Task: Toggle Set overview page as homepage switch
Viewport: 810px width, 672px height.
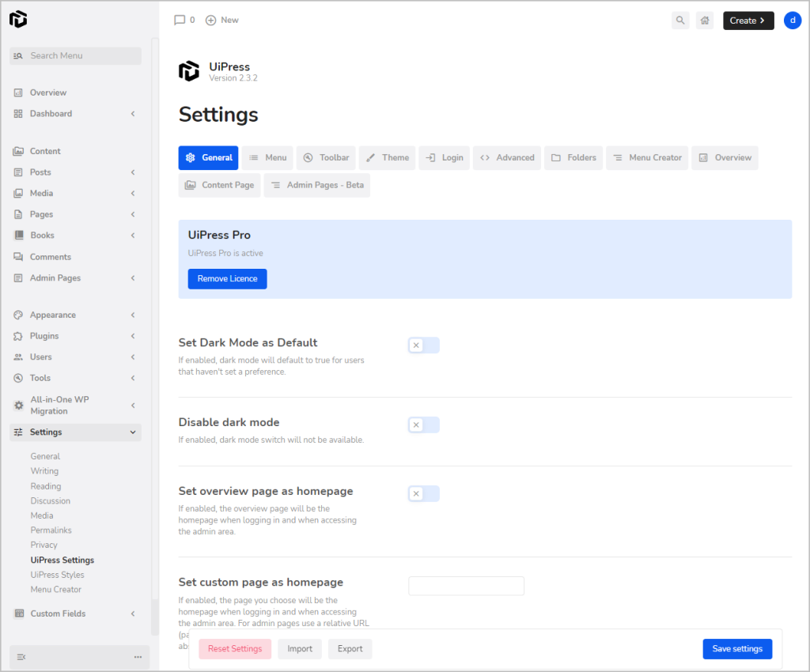Action: pyautogui.click(x=424, y=494)
